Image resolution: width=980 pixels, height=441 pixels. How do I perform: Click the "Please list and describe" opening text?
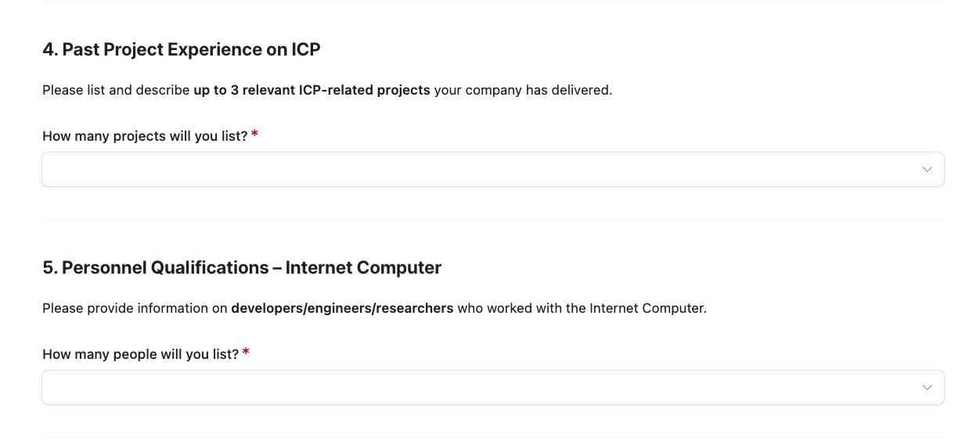(x=116, y=90)
